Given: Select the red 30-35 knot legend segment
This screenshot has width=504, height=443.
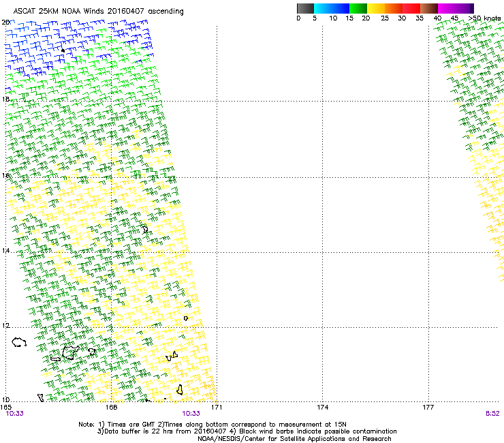Looking at the screenshot, I should coord(411,8).
